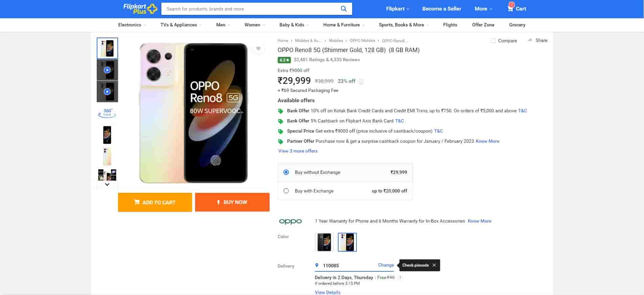
Task: Add product to wishlist with heart icon
Action: [x=258, y=49]
